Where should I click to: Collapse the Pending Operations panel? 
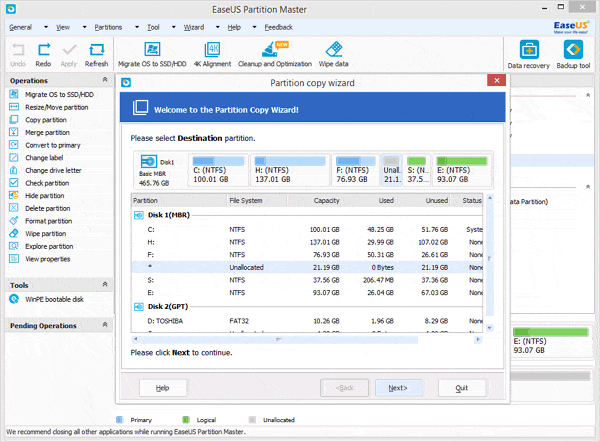coord(105,325)
